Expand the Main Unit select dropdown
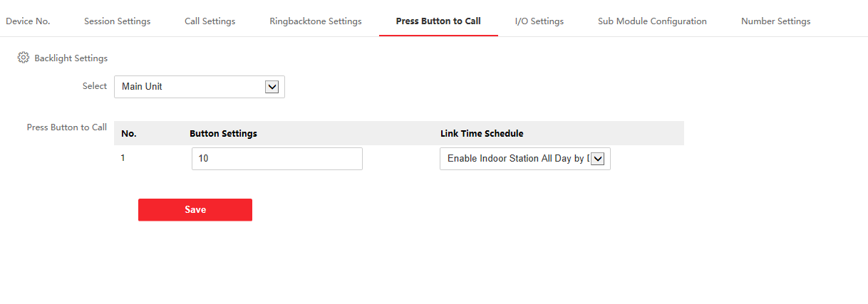 click(199, 87)
